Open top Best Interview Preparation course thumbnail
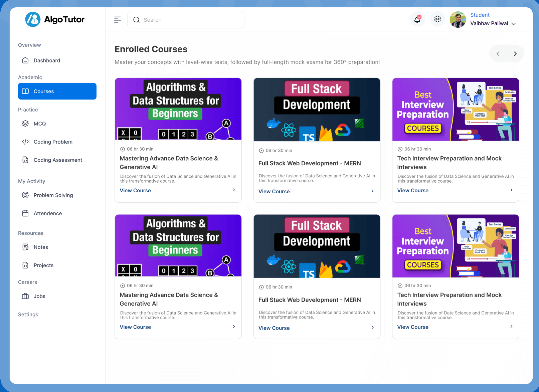The height and width of the screenshot is (392, 539). pos(455,110)
